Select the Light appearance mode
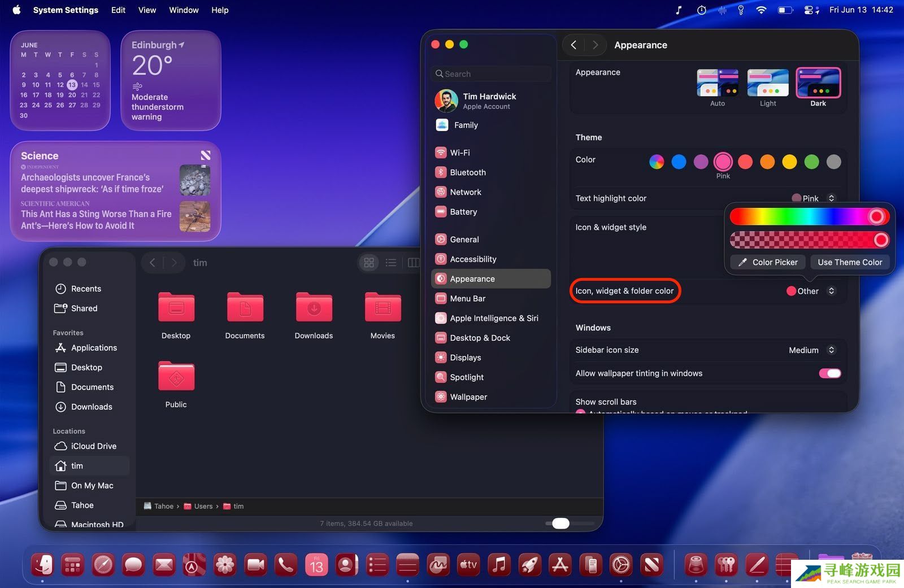Screen dimensions: 904x588 [767, 84]
